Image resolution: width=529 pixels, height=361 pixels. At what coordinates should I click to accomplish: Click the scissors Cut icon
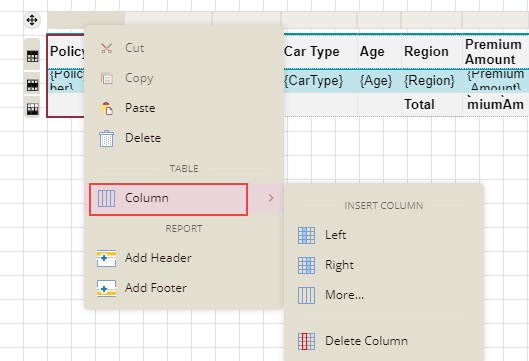pos(107,48)
